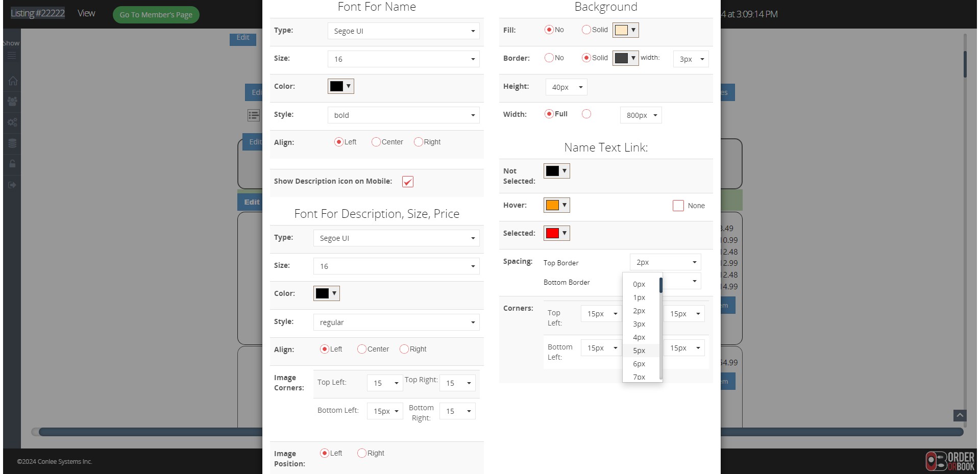Open the hamburger menu below Show

12,56
